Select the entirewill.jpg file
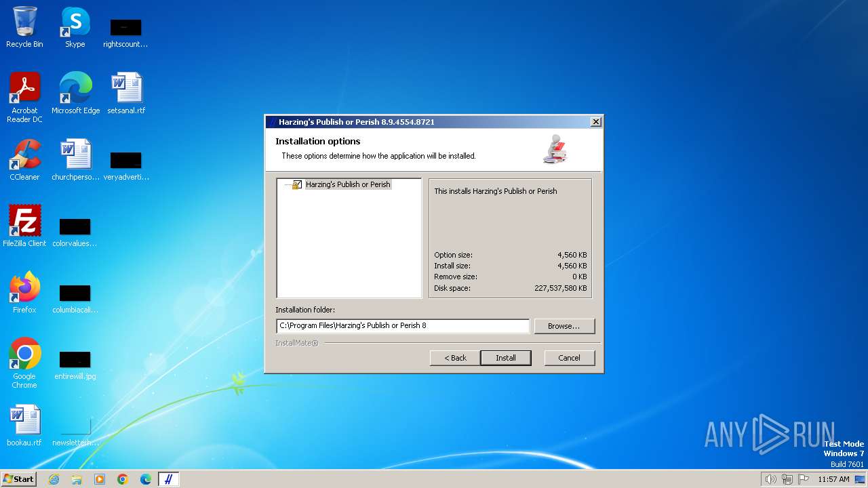The image size is (868, 488). coord(75,364)
